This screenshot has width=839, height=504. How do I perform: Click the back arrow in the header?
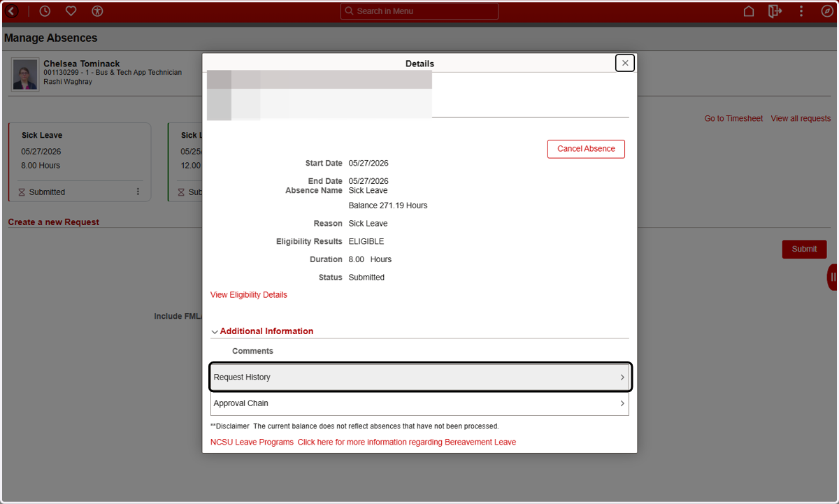point(12,11)
